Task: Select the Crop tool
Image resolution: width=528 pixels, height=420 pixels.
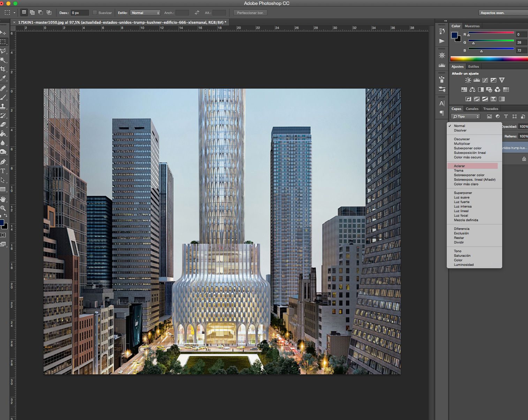Action: pos(3,69)
